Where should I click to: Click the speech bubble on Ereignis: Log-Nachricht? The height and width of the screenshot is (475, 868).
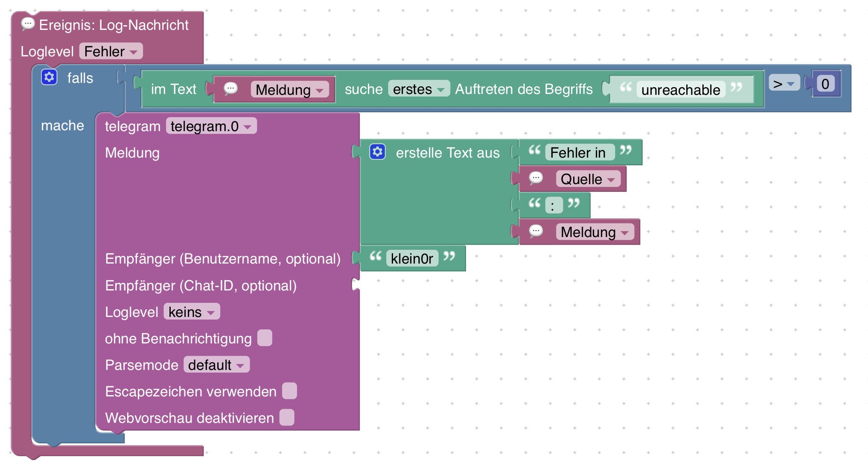(28, 24)
